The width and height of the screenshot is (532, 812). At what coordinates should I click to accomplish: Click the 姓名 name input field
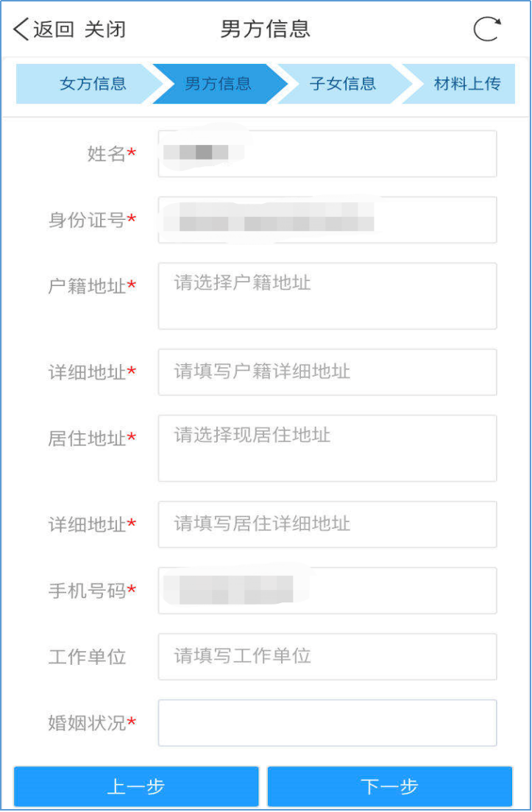coord(327,154)
